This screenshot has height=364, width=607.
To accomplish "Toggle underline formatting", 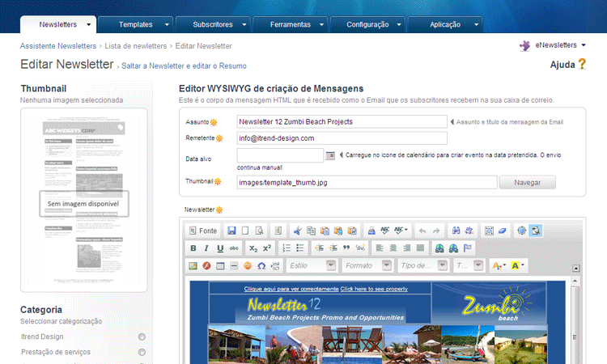I will [x=220, y=248].
